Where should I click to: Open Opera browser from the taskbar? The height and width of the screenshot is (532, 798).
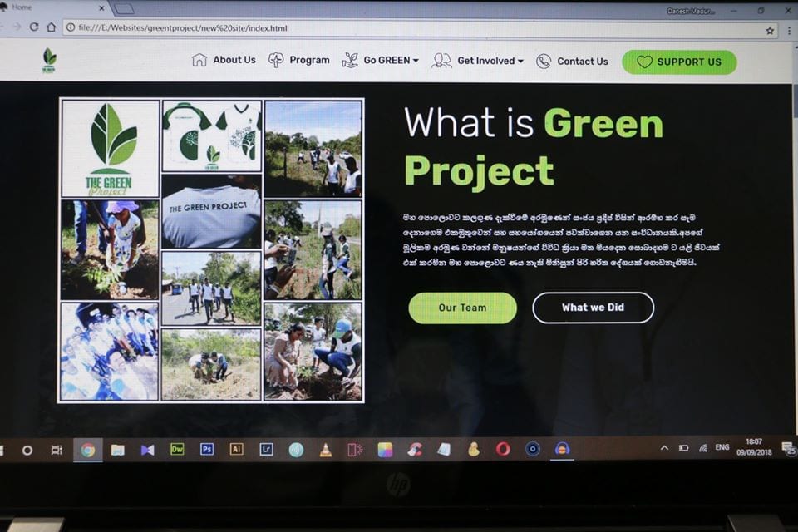pos(503,449)
